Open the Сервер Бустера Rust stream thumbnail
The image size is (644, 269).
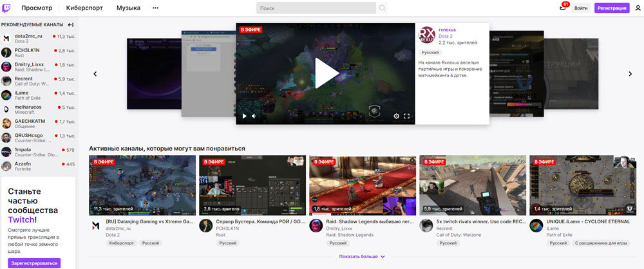pos(252,185)
